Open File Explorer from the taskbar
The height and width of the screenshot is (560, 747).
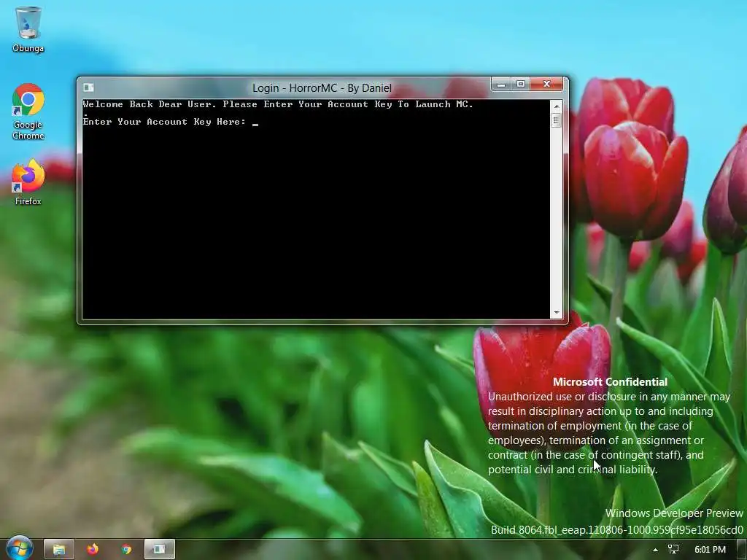pyautogui.click(x=59, y=550)
